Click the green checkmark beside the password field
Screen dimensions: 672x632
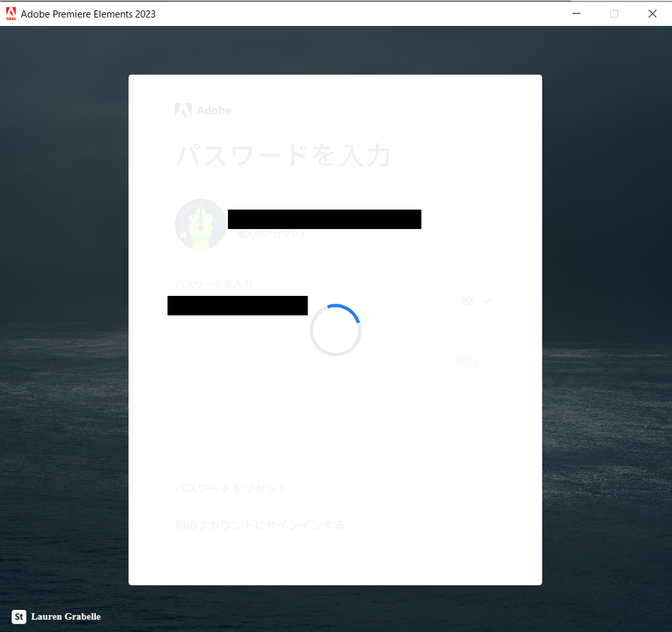[488, 300]
